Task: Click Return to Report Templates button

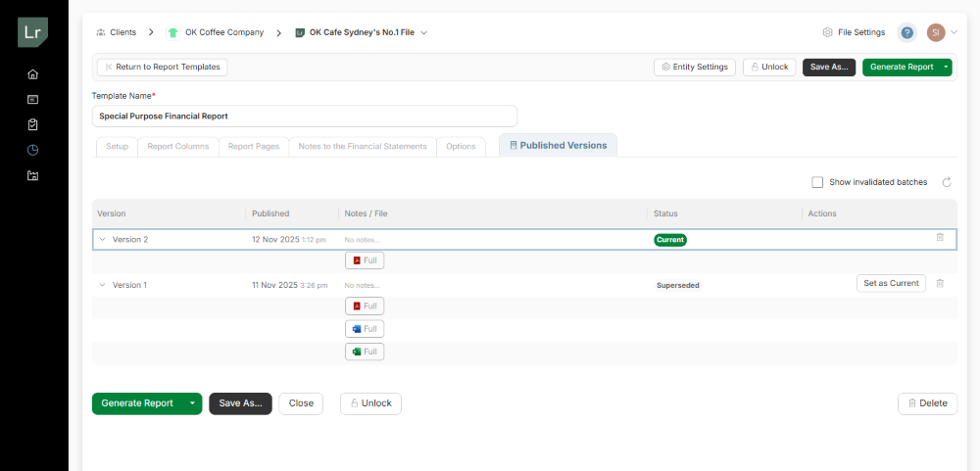Action: (x=163, y=67)
